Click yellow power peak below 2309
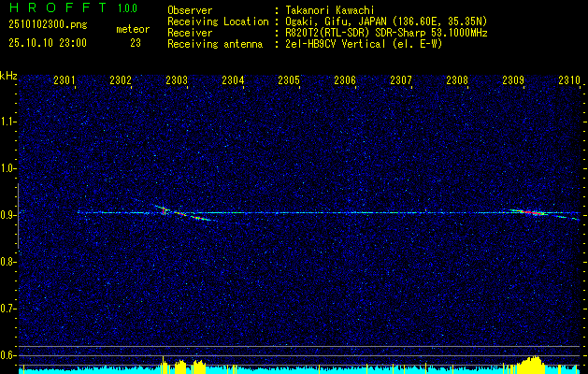 (x=531, y=365)
